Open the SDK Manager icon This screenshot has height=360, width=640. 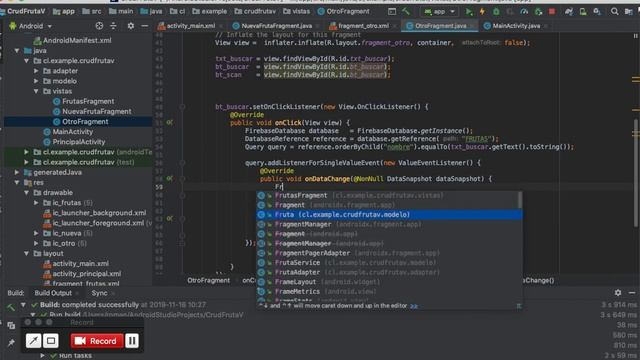[597, 12]
